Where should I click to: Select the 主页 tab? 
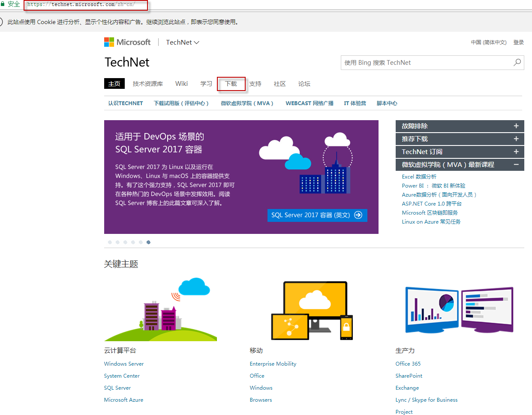114,84
